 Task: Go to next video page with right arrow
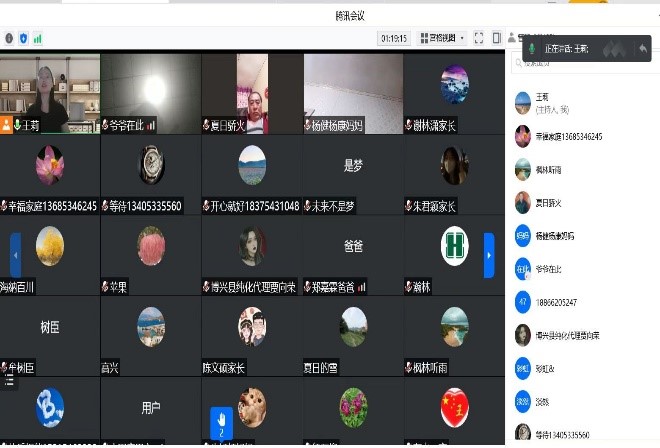[x=489, y=255]
